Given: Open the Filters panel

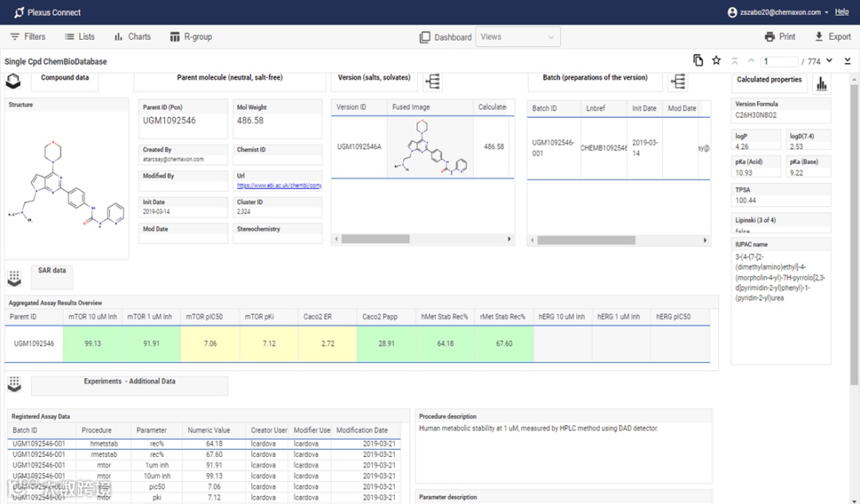Looking at the screenshot, I should point(28,37).
